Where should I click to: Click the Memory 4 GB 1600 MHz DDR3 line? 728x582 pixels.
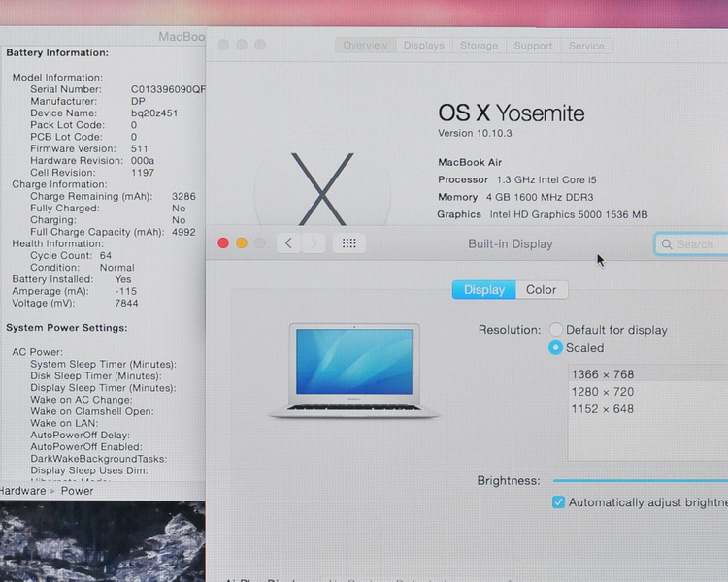pos(515,197)
